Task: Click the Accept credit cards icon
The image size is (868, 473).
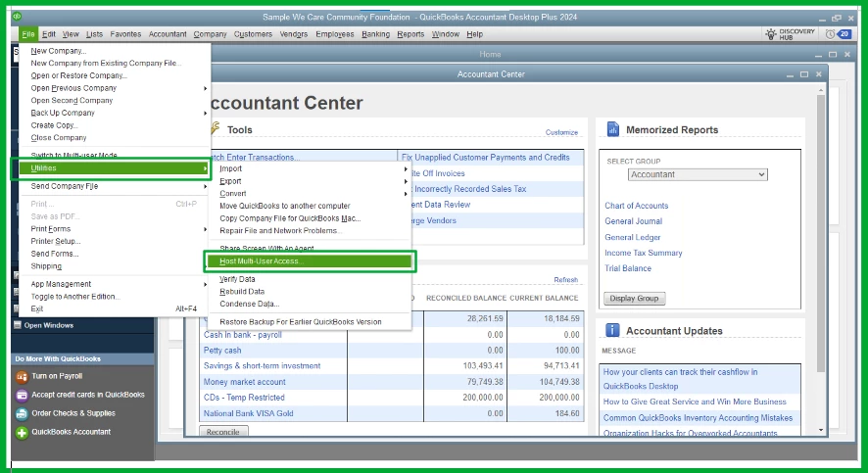Action: tap(22, 395)
